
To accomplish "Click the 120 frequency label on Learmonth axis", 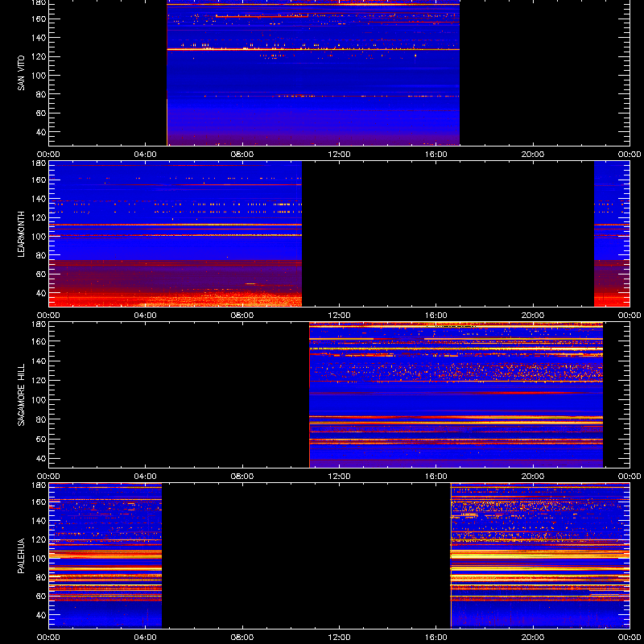I will 39,217.
